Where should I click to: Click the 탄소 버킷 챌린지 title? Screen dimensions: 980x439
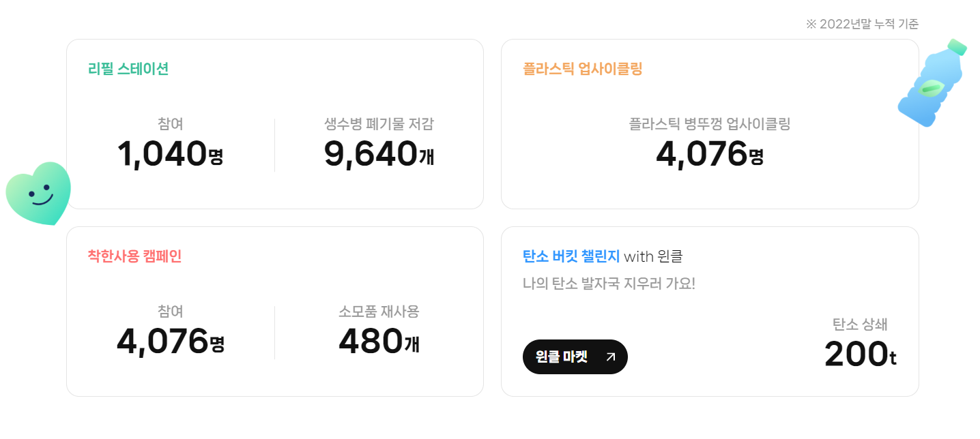571,256
